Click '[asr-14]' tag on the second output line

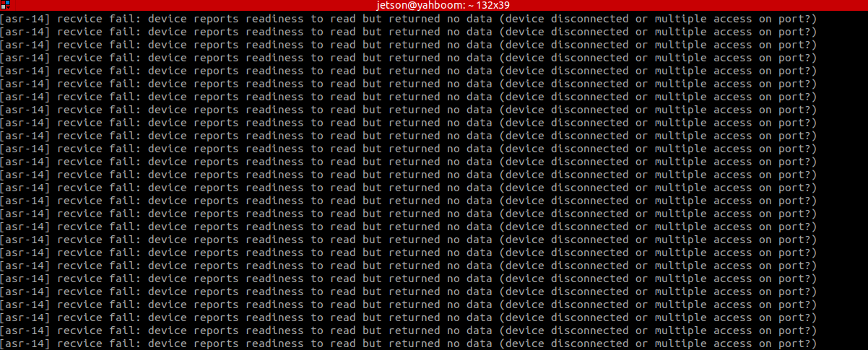click(25, 32)
